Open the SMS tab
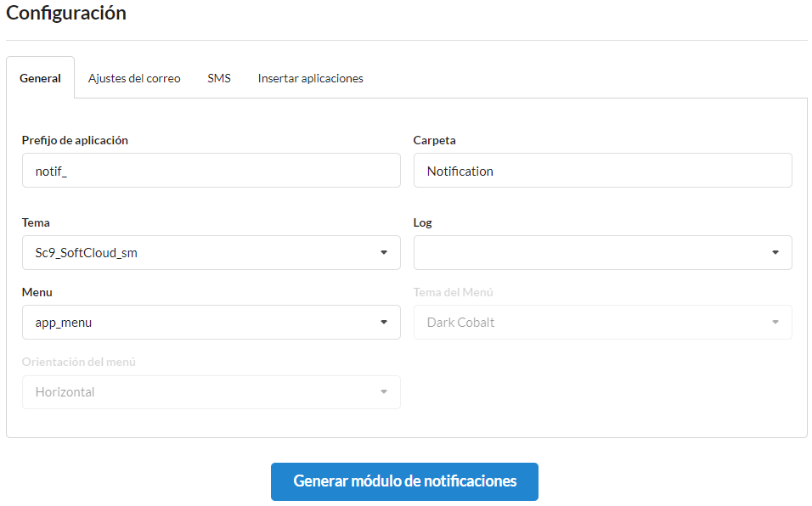 (x=219, y=77)
